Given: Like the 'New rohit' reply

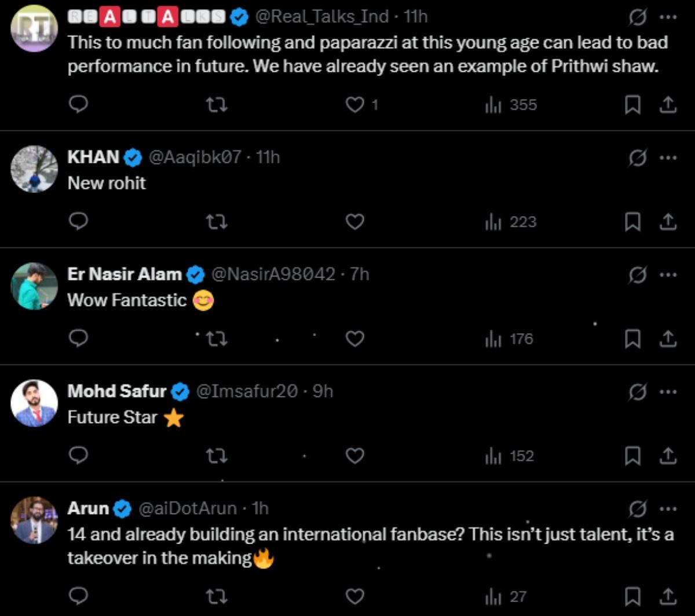Looking at the screenshot, I should (354, 222).
